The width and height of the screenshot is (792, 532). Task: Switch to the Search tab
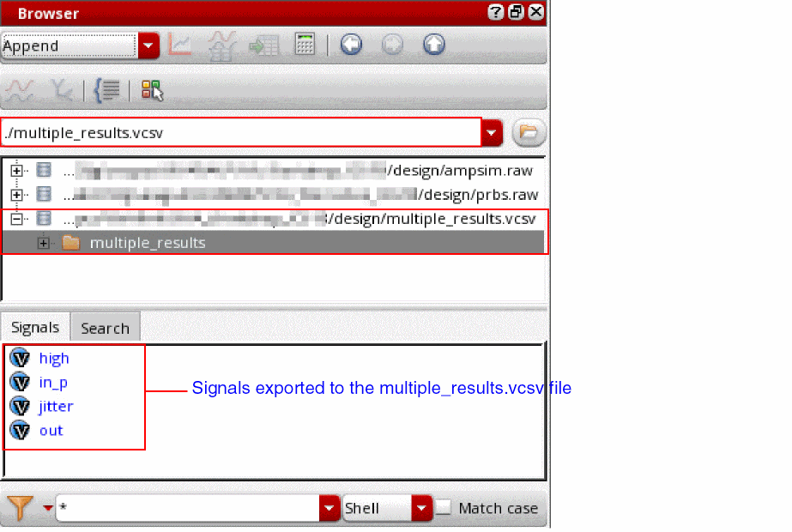click(x=105, y=328)
